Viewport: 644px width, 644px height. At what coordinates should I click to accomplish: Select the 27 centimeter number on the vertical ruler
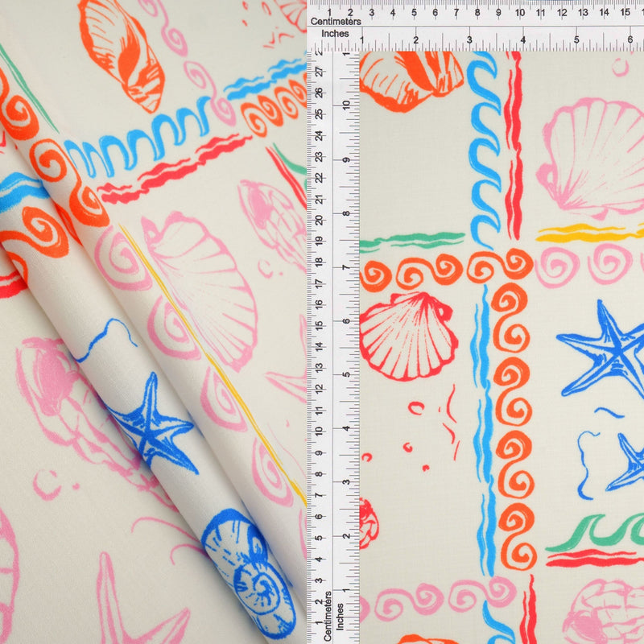tap(319, 72)
